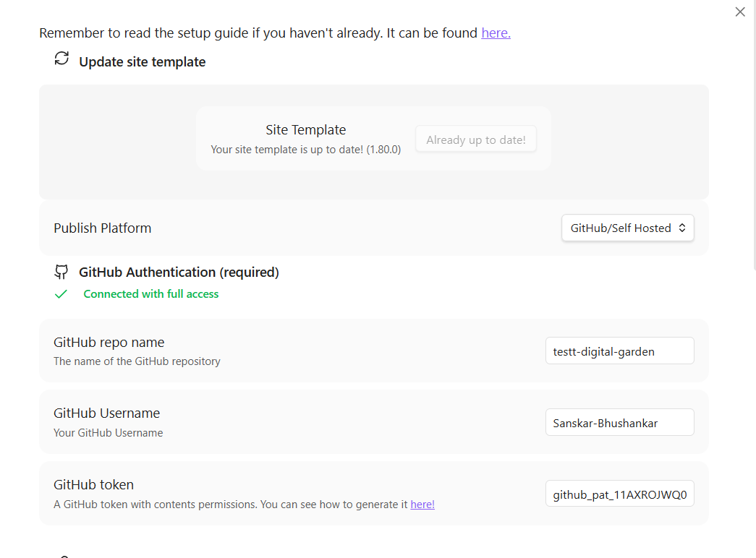Viewport: 756px width, 558px height.
Task: Focus the GitHub token input field
Action: pyautogui.click(x=619, y=494)
